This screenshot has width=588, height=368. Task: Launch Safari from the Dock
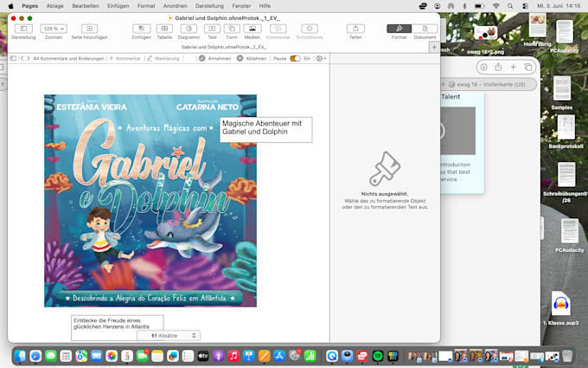[x=35, y=356]
